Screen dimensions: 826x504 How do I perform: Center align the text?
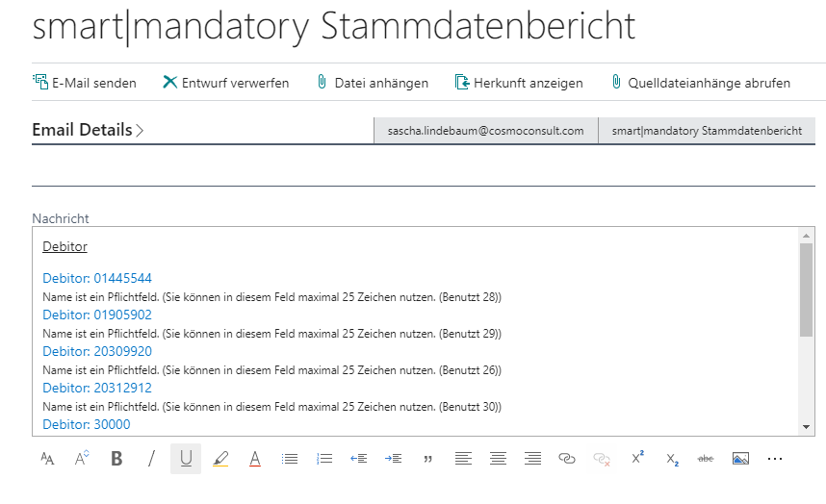498,459
